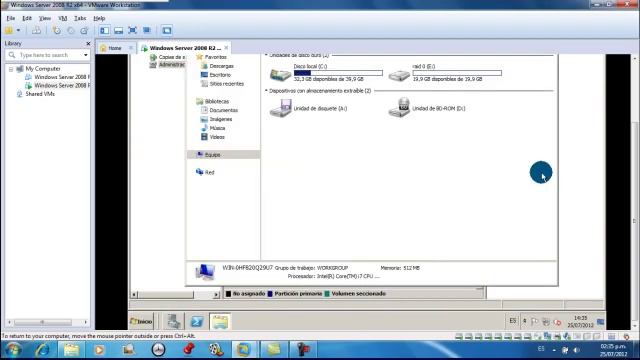Switch to the Home tab
This screenshot has height=360, width=640.
tap(114, 48)
